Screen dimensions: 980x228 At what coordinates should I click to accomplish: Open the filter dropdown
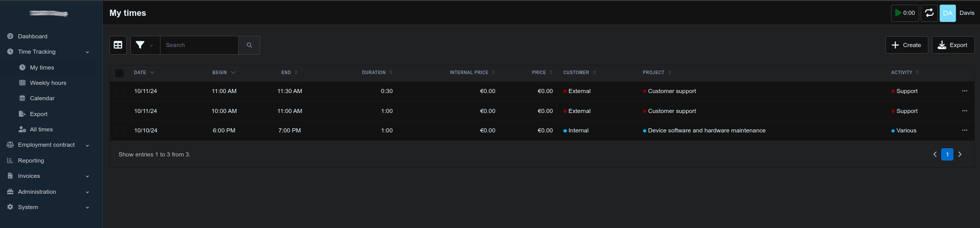tap(145, 45)
